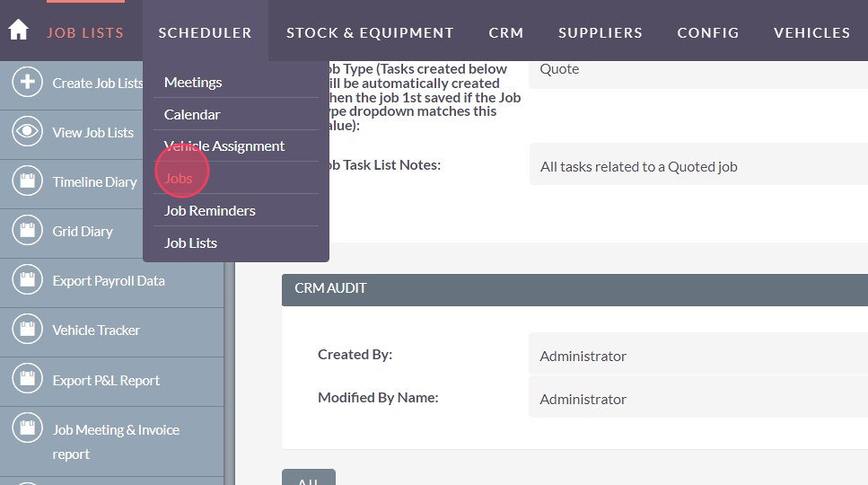Click the Export Payroll Data icon
The width and height of the screenshot is (868, 485).
click(x=28, y=280)
